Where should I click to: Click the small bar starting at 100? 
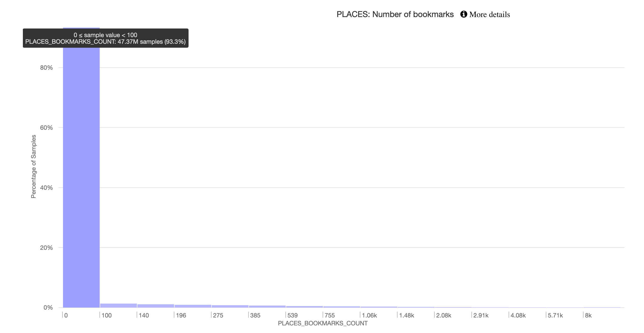118,306
